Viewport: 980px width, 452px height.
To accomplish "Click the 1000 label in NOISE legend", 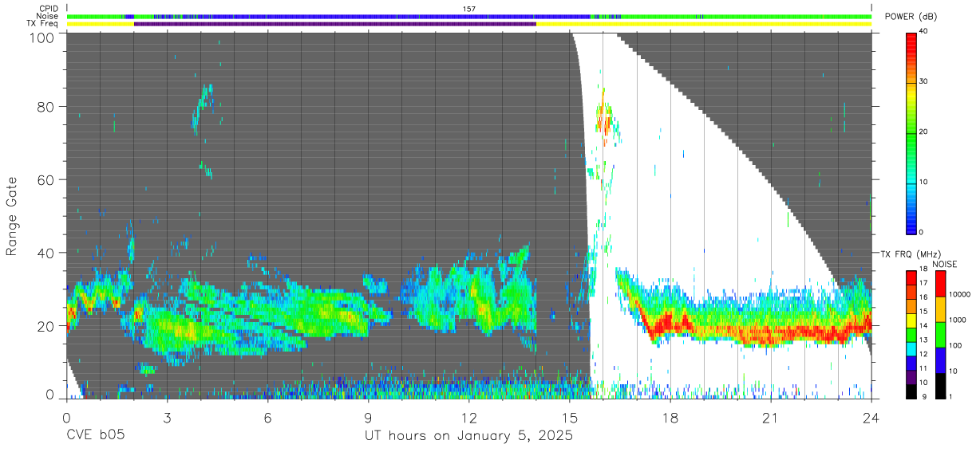I will [x=958, y=320].
